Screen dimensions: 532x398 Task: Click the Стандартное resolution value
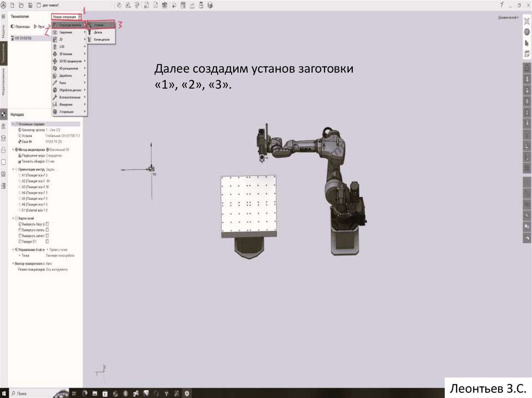pos(54,156)
